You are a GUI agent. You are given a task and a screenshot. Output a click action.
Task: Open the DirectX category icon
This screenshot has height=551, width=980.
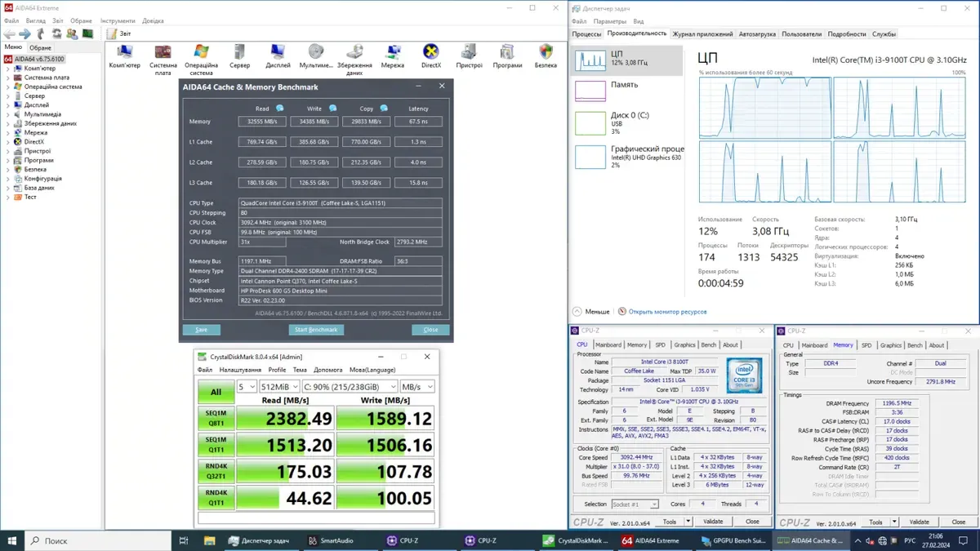pos(430,54)
